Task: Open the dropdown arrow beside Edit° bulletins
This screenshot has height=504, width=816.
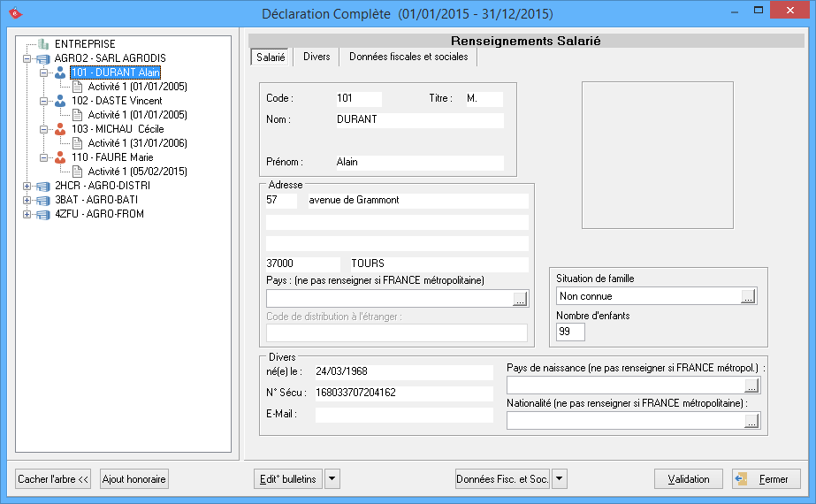Action: (332, 479)
